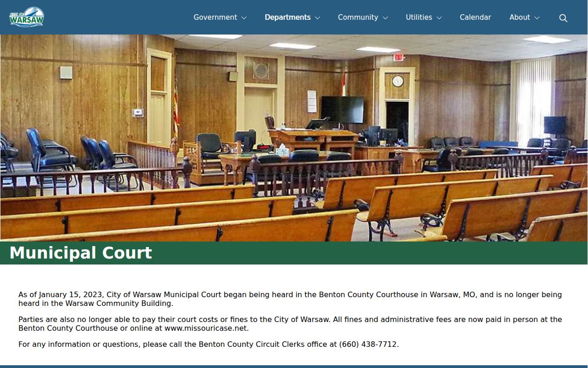Click the www.missouricase.net text
588x368 pixels.
tap(206, 328)
